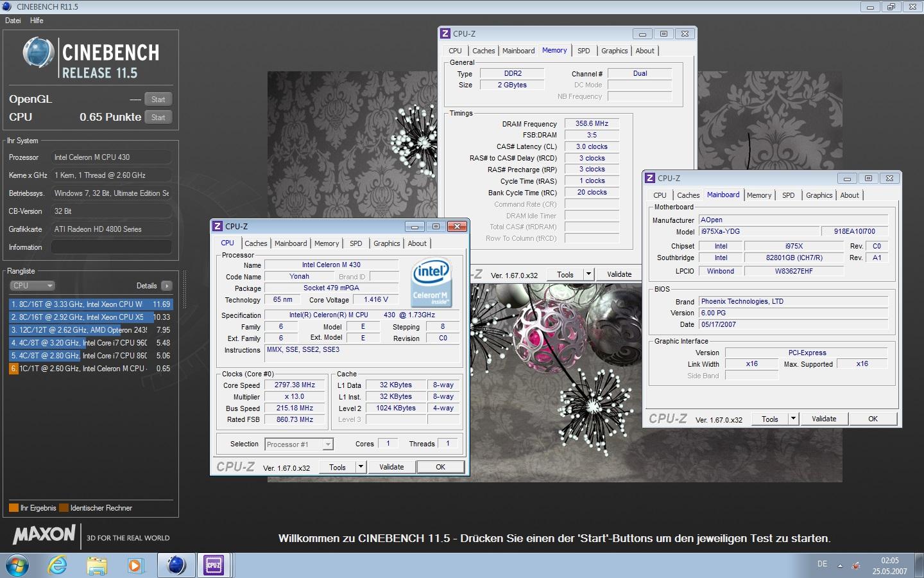The height and width of the screenshot is (578, 924).
Task: Open Memory tab in CPU-Z CPU window
Action: pos(327,243)
